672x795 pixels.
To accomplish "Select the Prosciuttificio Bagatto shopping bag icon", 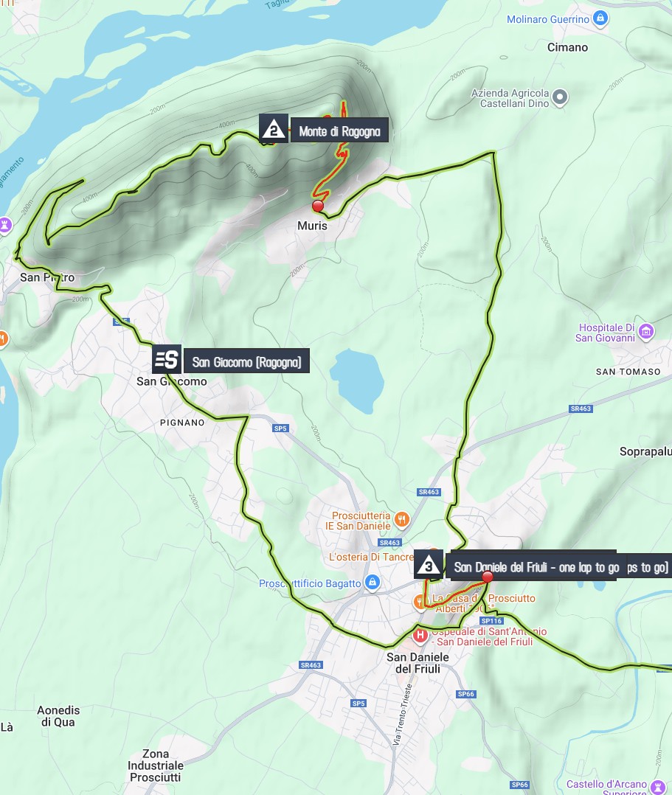I will tap(373, 582).
